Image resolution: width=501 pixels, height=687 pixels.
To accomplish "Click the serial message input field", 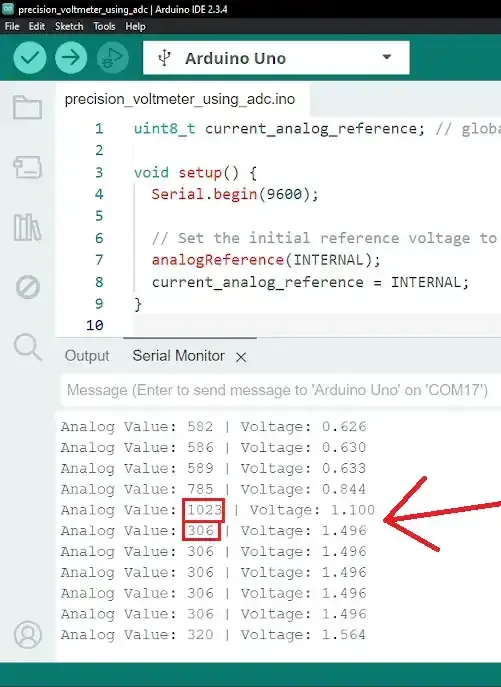I will pos(281,390).
